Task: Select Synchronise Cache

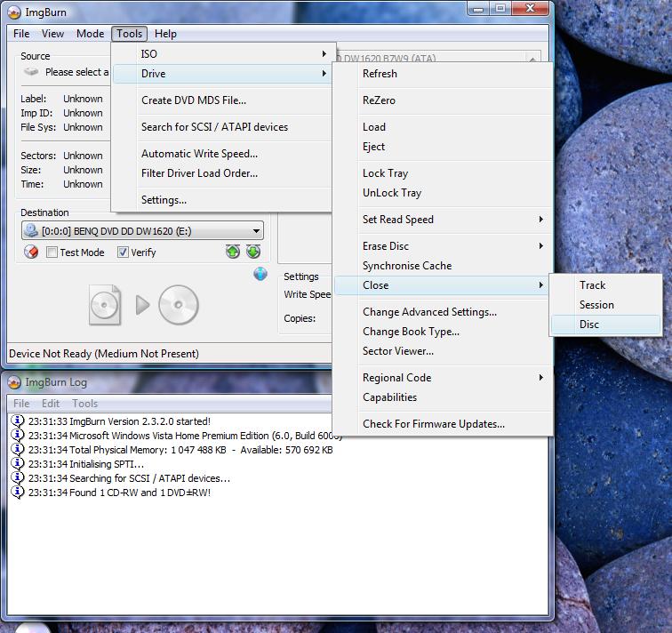Action: pos(444,266)
